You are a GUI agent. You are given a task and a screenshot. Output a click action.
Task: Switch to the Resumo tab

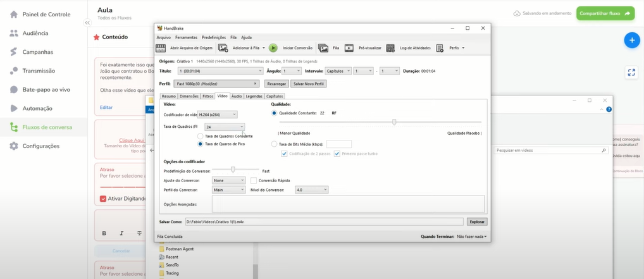tap(169, 96)
